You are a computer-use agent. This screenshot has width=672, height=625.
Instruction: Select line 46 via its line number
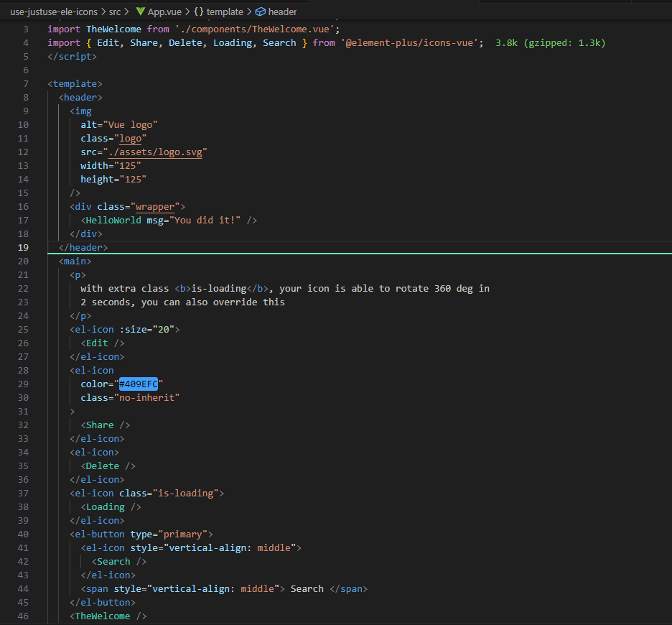point(23,616)
